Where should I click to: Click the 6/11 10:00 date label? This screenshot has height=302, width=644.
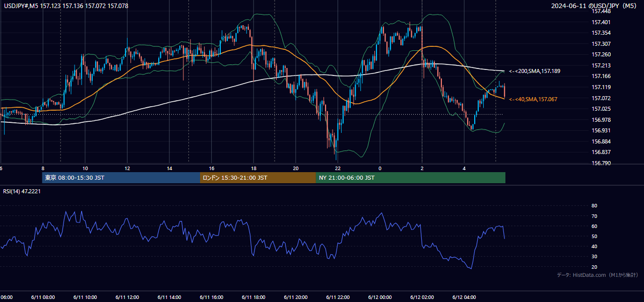coord(85,297)
